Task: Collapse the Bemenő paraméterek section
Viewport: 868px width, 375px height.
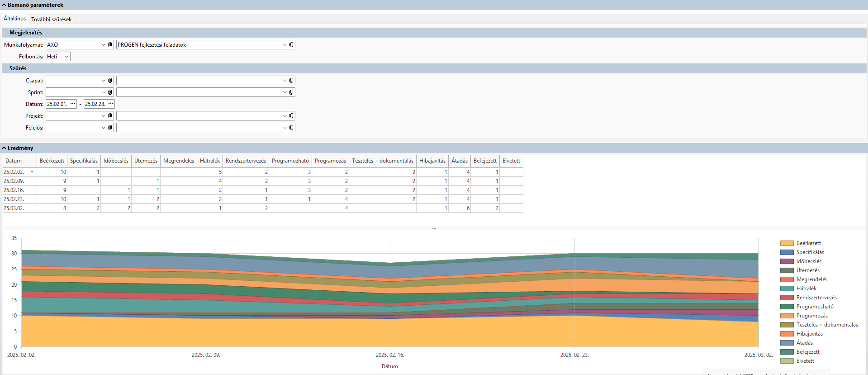Action: tap(4, 5)
